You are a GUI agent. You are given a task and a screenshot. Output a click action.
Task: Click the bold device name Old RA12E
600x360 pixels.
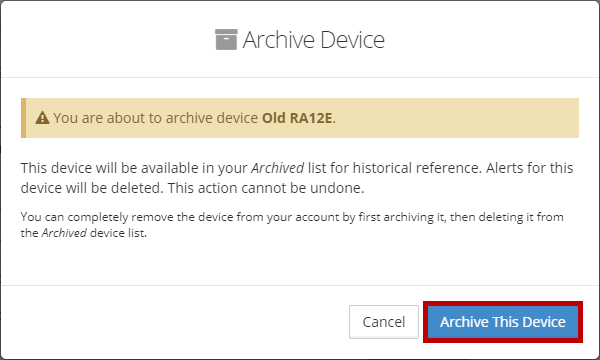point(297,118)
